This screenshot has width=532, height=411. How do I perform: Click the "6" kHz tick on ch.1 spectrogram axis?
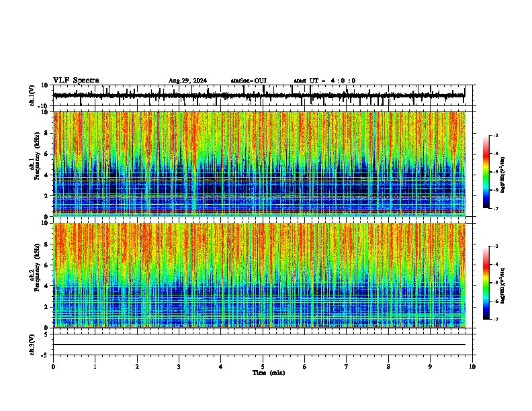(x=47, y=154)
